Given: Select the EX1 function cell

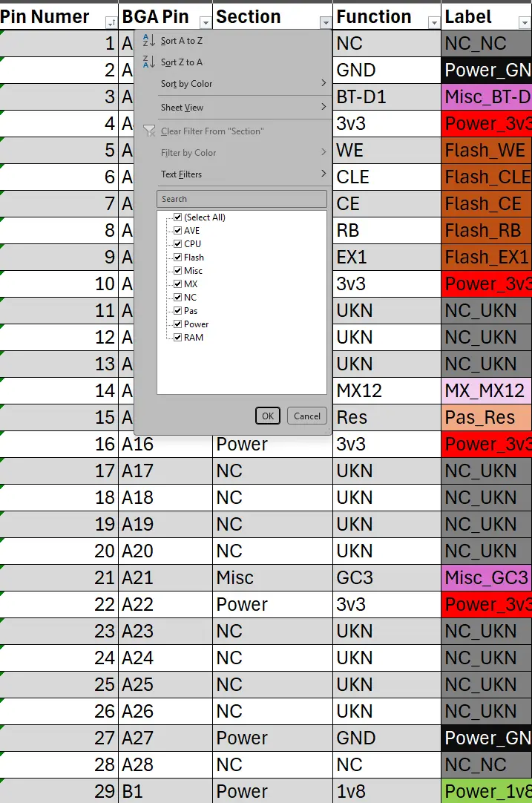Looking at the screenshot, I should point(387,257).
